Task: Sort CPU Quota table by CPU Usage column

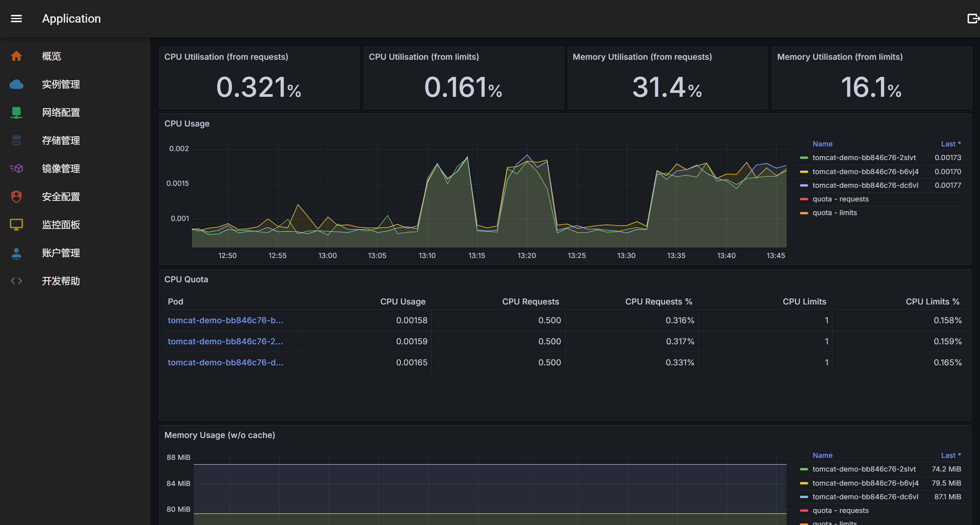Action: click(403, 302)
